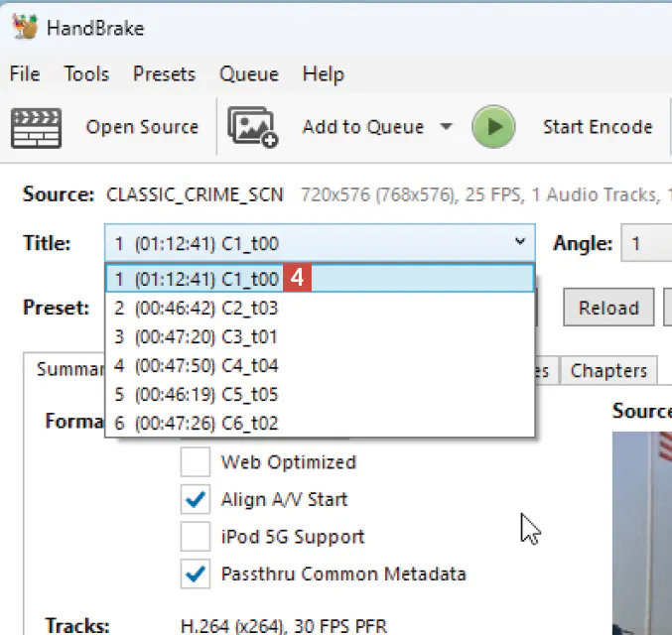Enable the Web Optimized checkbox
The width and height of the screenshot is (672, 635).
[x=196, y=462]
